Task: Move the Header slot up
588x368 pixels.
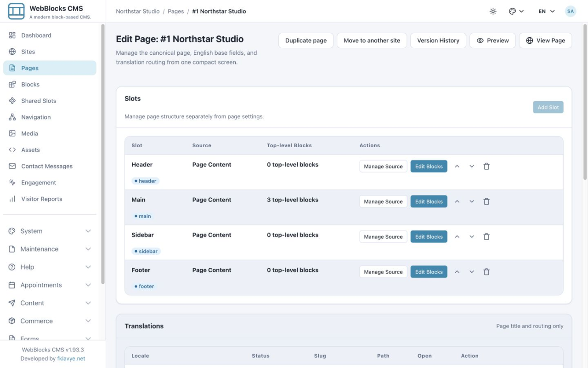Action: (457, 167)
